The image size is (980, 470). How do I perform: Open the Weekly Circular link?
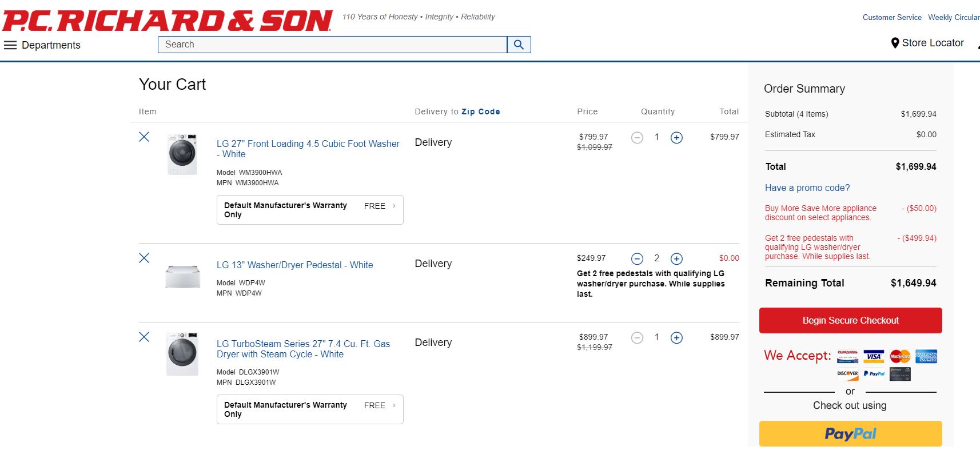pos(953,17)
